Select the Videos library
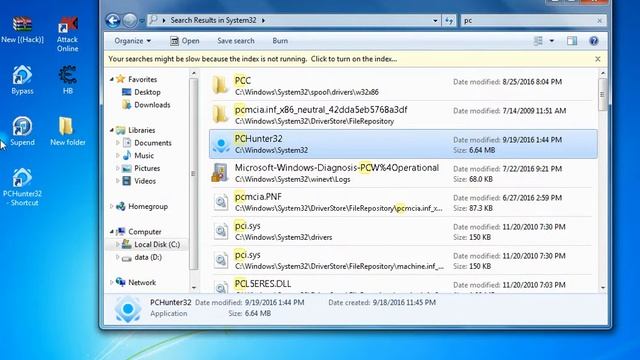Image resolution: width=640 pixels, height=360 pixels. [x=145, y=181]
